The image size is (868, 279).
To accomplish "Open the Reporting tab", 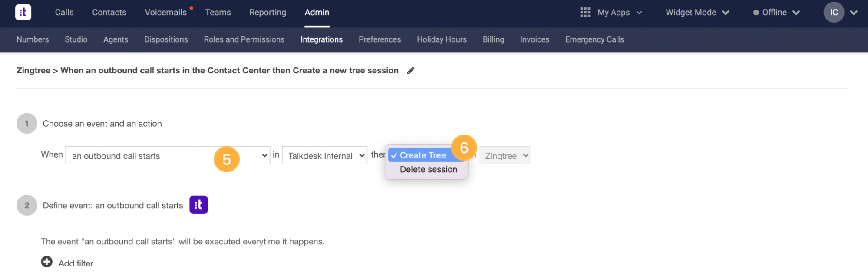I will 267,12.
